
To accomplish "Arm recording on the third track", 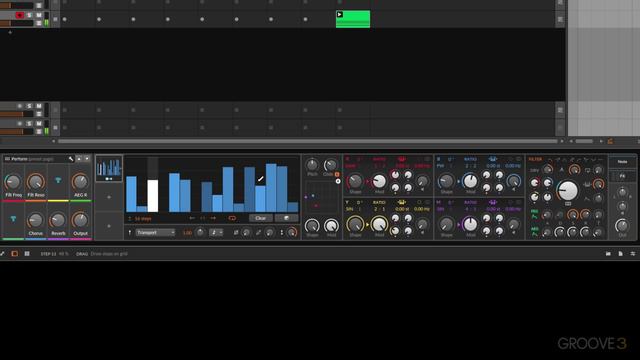I will (19, 106).
